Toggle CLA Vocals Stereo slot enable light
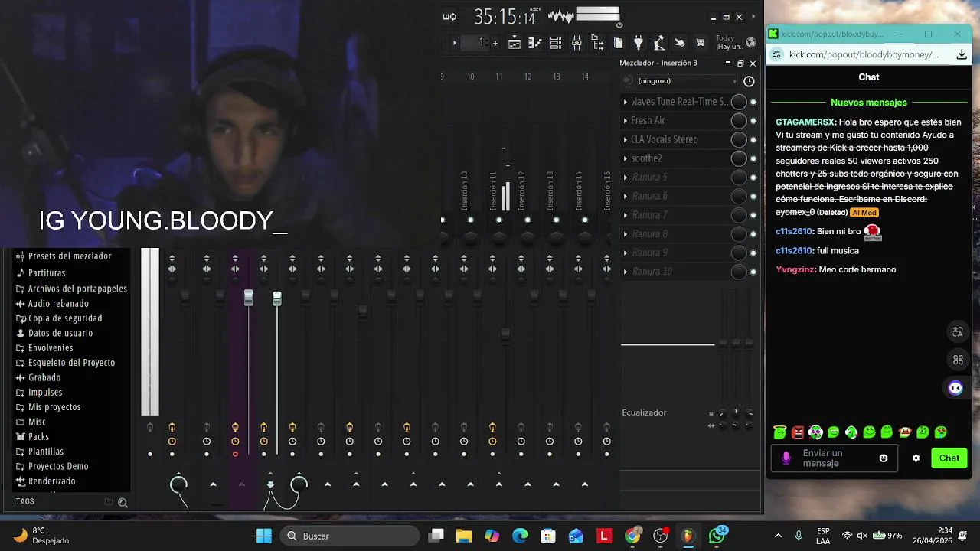The width and height of the screenshot is (980, 551). pos(753,139)
